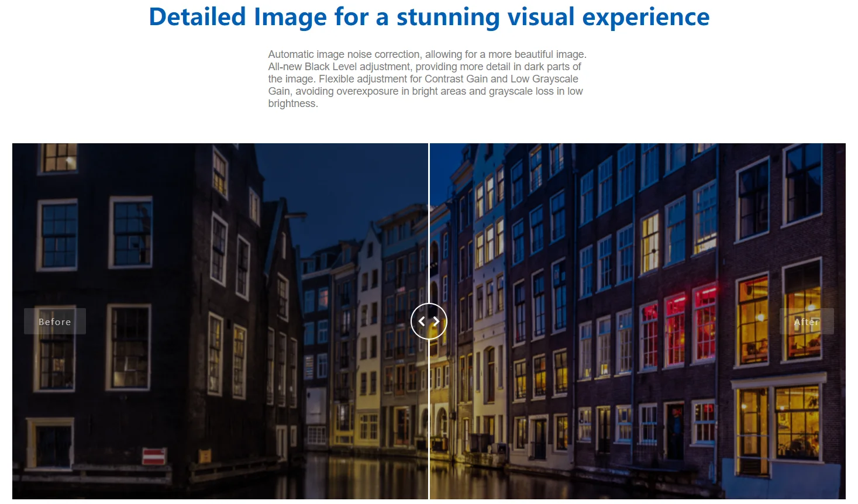Click the right chevron inside the slider handle
This screenshot has height=504, width=858.
[436, 321]
